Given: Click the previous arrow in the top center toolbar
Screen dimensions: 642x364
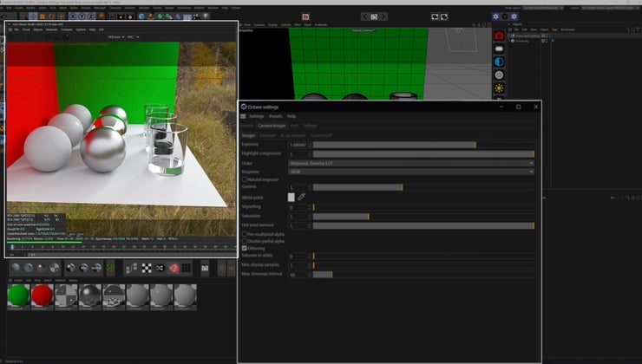Looking at the screenshot, I should 364,16.
